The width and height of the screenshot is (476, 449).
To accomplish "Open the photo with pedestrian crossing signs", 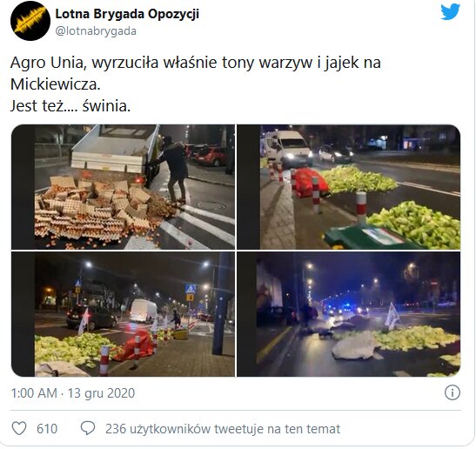I will tap(123, 314).
